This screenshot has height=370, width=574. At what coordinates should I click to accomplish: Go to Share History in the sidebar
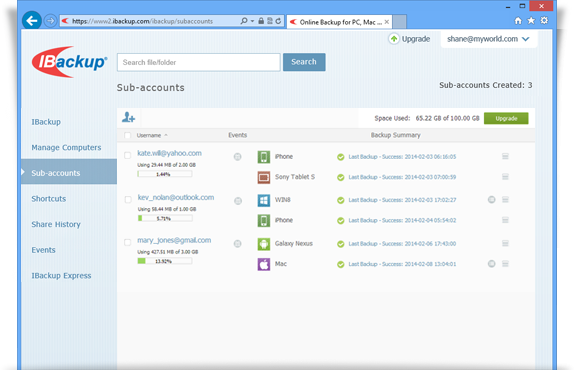click(56, 224)
